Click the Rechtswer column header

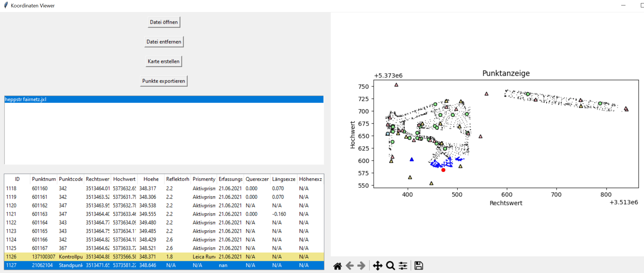(x=97, y=179)
